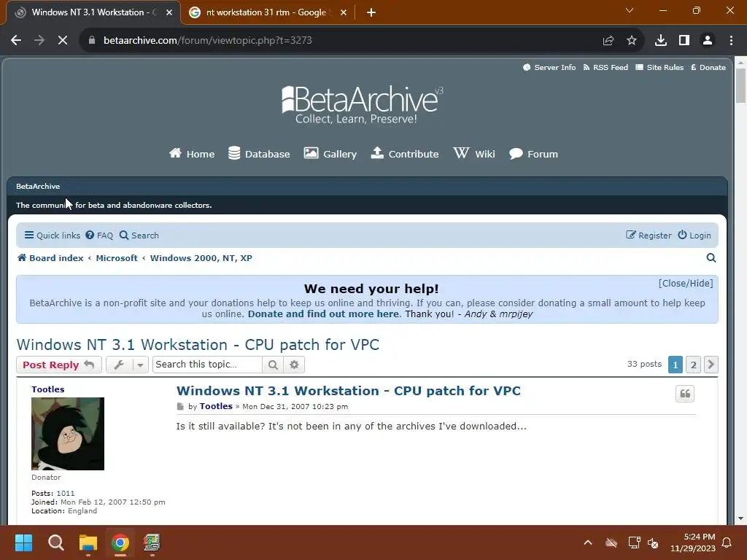
Task: Stop loading the page
Action: pyautogui.click(x=63, y=41)
